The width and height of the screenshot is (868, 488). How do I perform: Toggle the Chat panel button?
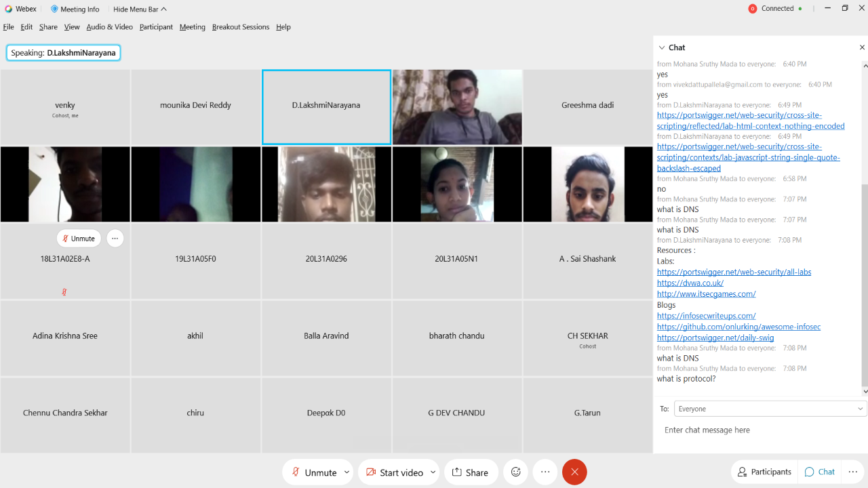click(820, 472)
